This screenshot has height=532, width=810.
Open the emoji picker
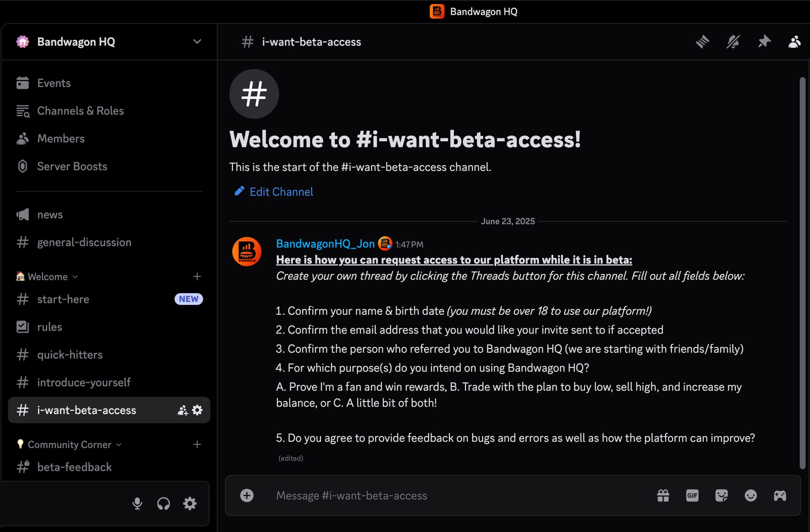(x=750, y=496)
